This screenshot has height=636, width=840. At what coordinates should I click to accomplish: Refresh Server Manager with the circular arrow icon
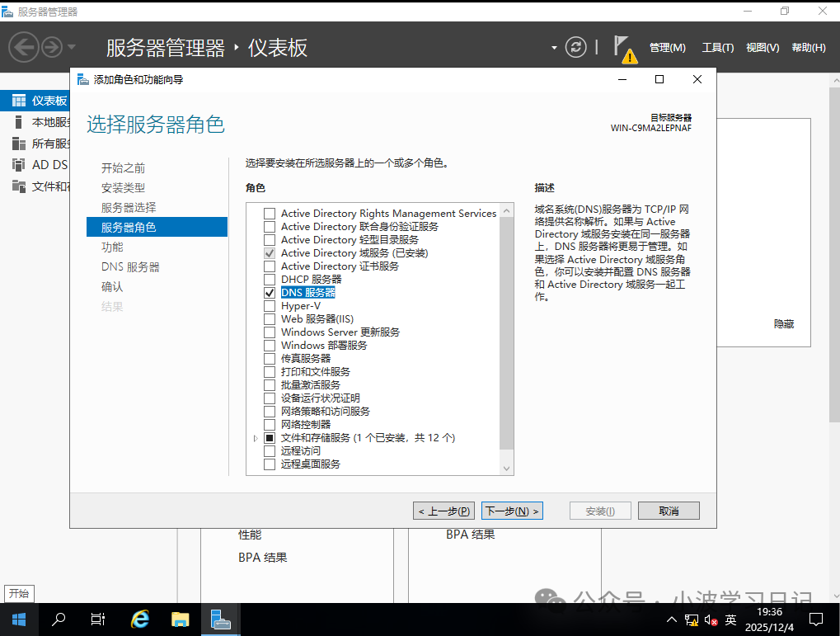pyautogui.click(x=575, y=47)
